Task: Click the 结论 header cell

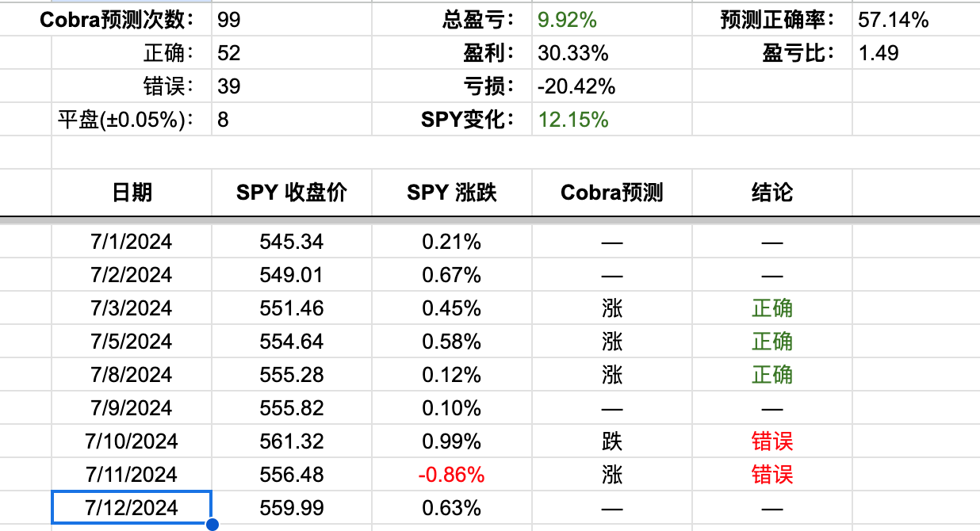Action: 771,192
